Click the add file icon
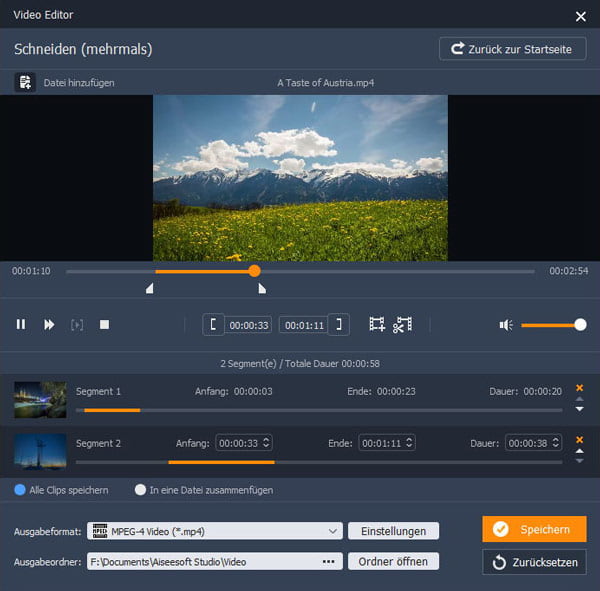600x591 pixels. pyautogui.click(x=24, y=82)
